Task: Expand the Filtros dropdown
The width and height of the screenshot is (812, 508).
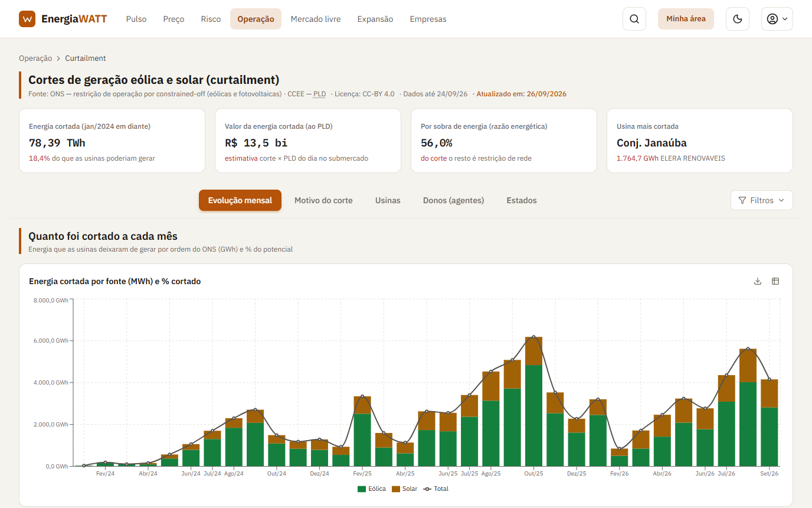Action: [761, 200]
